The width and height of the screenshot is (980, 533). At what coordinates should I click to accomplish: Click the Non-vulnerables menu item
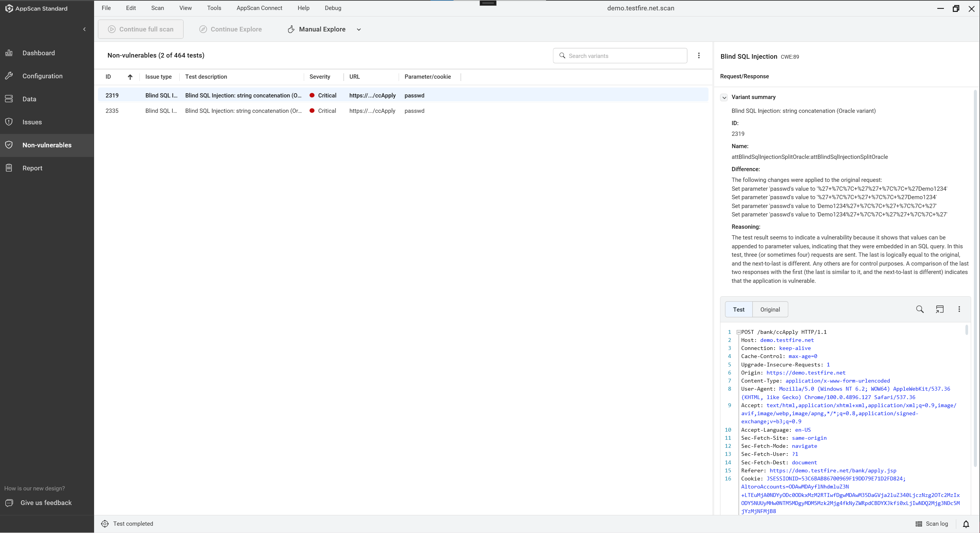46,145
